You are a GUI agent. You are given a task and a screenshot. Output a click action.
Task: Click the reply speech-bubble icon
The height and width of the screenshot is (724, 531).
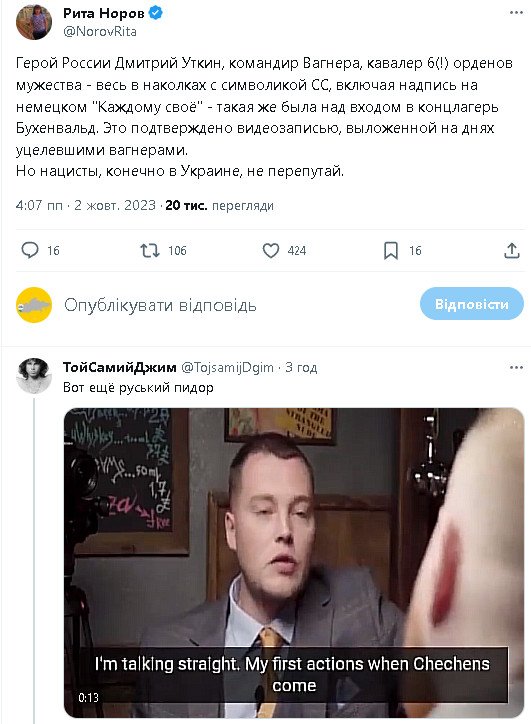coord(30,250)
